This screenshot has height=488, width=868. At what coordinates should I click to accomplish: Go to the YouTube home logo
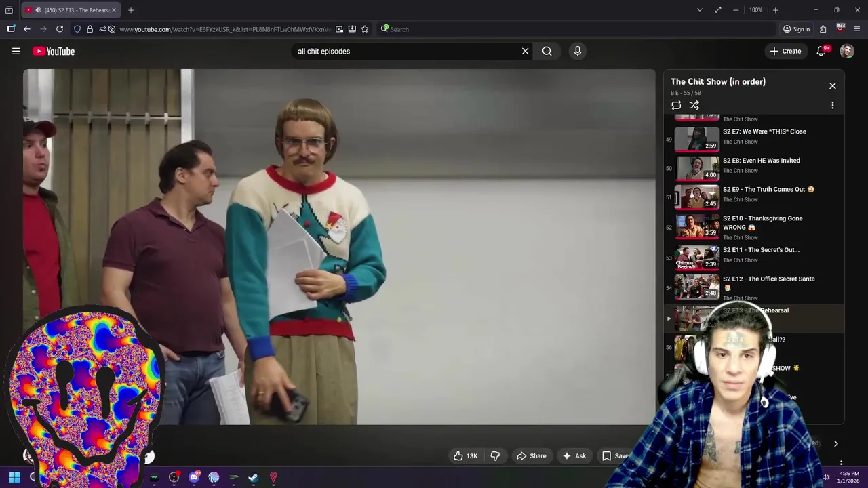54,51
